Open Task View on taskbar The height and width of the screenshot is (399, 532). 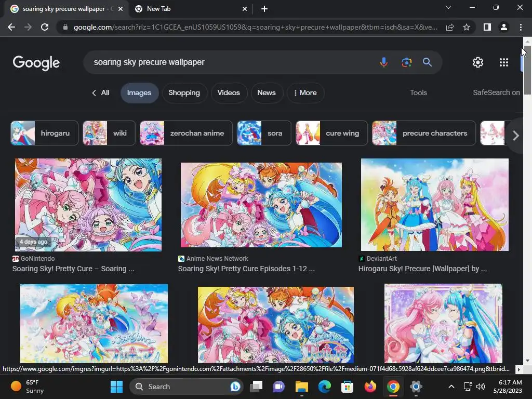[256, 387]
